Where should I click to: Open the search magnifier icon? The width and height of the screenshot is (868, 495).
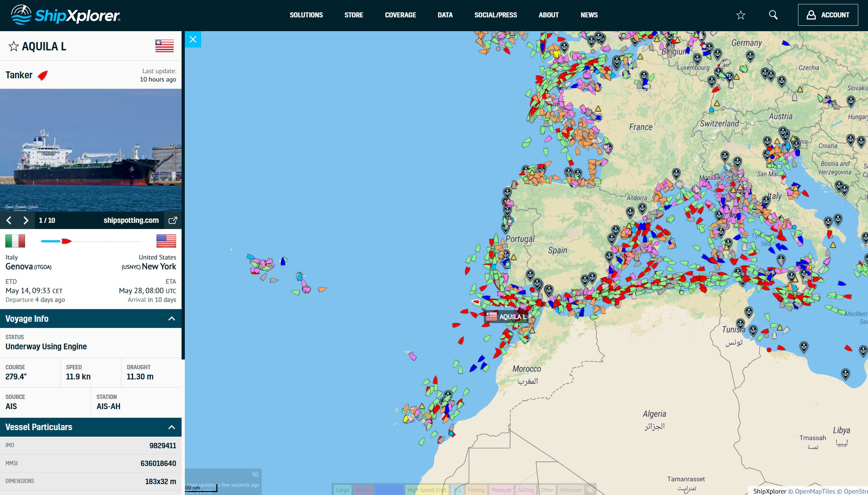pos(773,15)
